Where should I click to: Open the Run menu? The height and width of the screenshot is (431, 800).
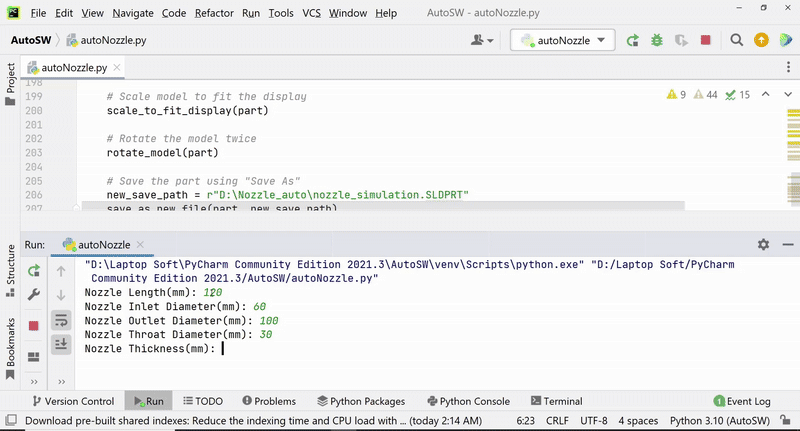251,13
